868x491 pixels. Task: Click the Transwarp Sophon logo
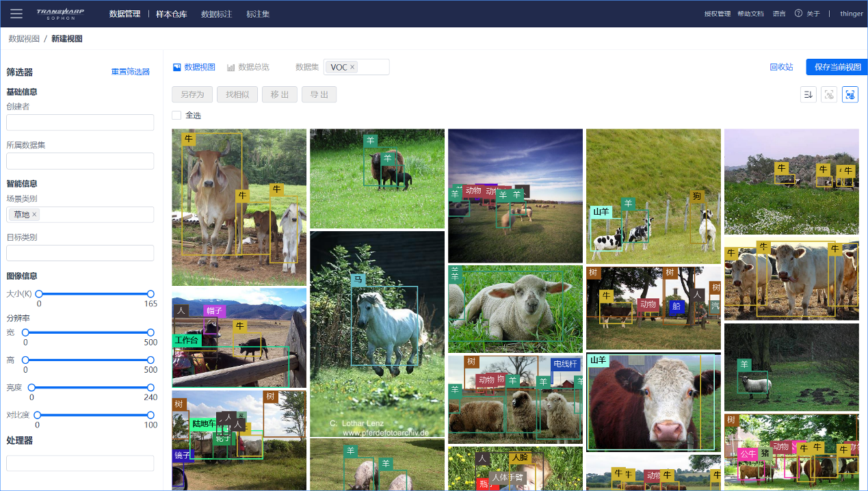59,14
